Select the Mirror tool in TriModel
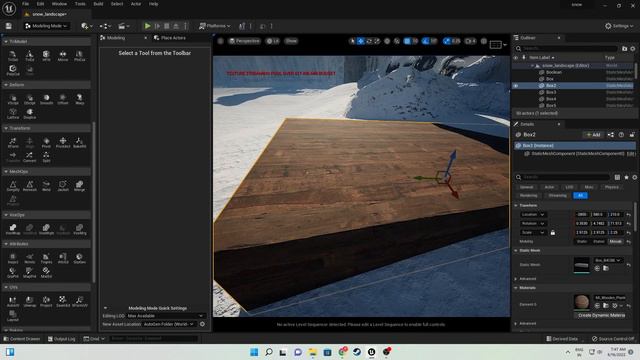 (63, 56)
